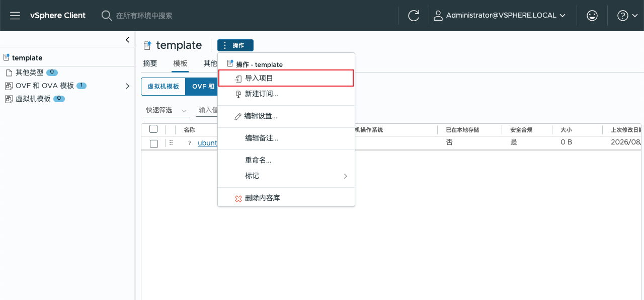Viewport: 644px width, 300px height.
Task: Expand the 标记 submenu
Action: pyautogui.click(x=286, y=176)
